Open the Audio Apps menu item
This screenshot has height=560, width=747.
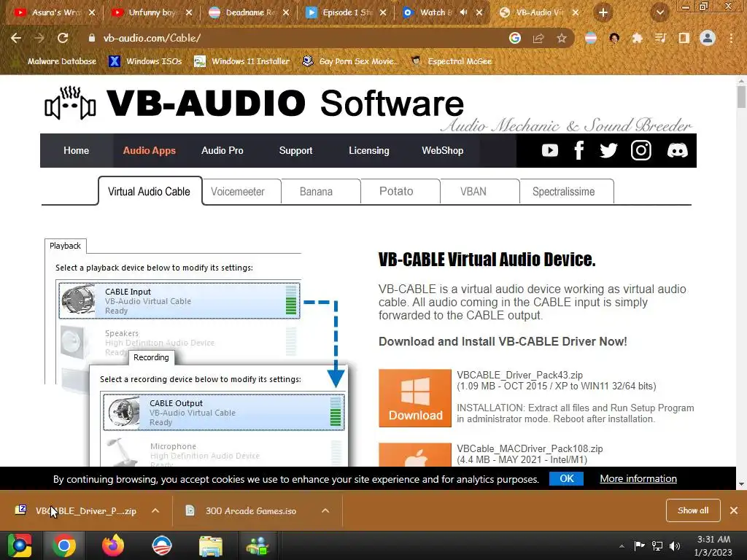point(149,150)
